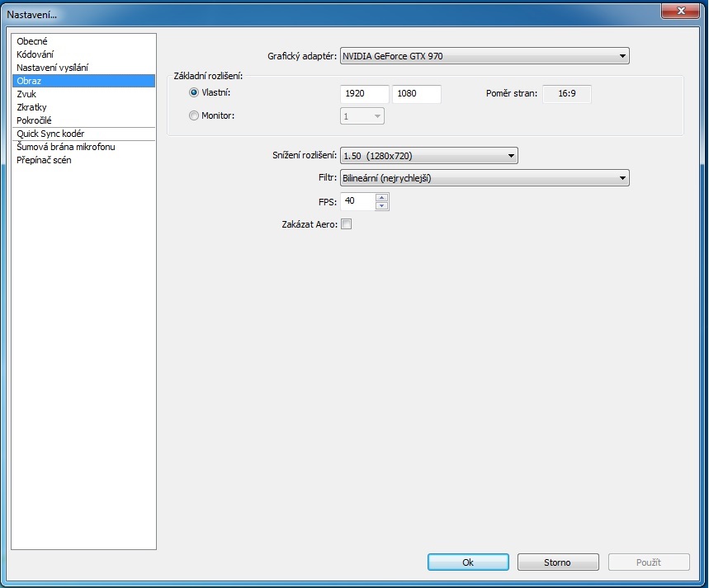Decrease FPS with the down arrow

tap(382, 205)
